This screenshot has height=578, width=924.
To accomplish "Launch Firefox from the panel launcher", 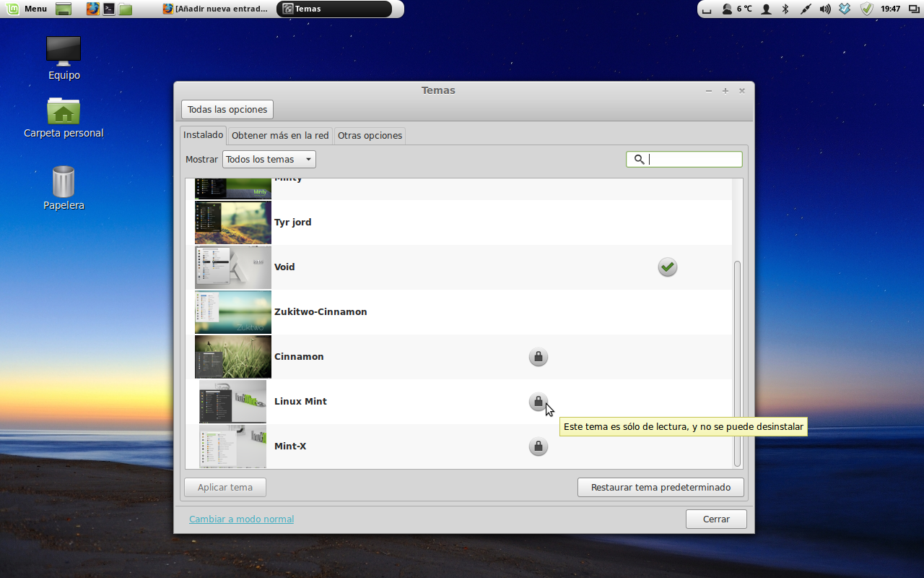I will coord(92,9).
